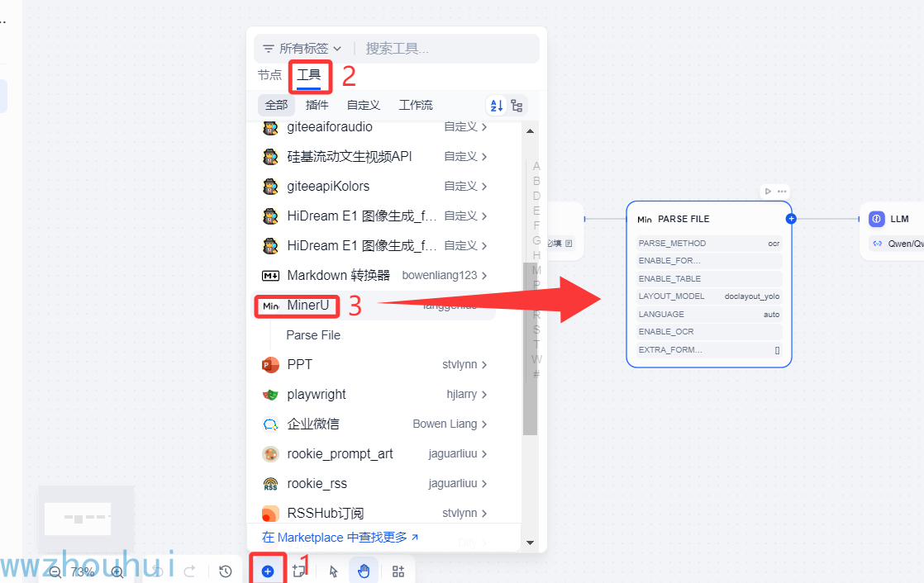The image size is (924, 583).
Task: Toggle the A-Z sort view icon
Action: [x=496, y=106]
